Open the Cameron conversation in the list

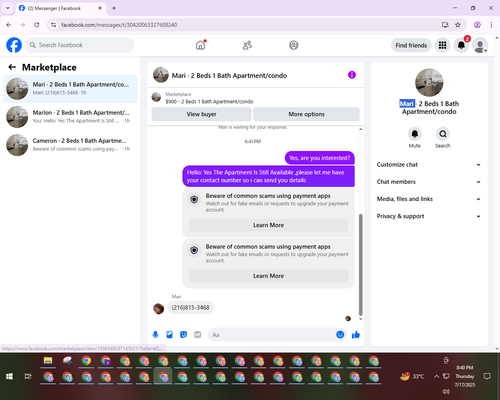(70, 145)
